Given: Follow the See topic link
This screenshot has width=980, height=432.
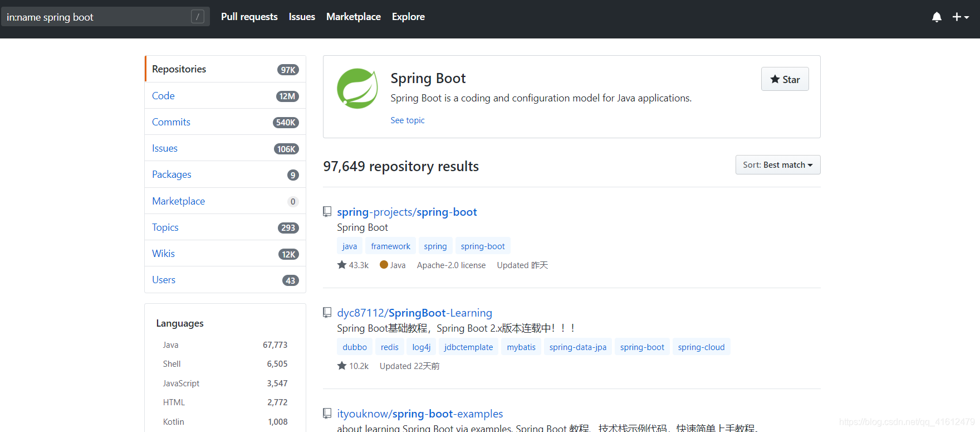Looking at the screenshot, I should point(407,120).
